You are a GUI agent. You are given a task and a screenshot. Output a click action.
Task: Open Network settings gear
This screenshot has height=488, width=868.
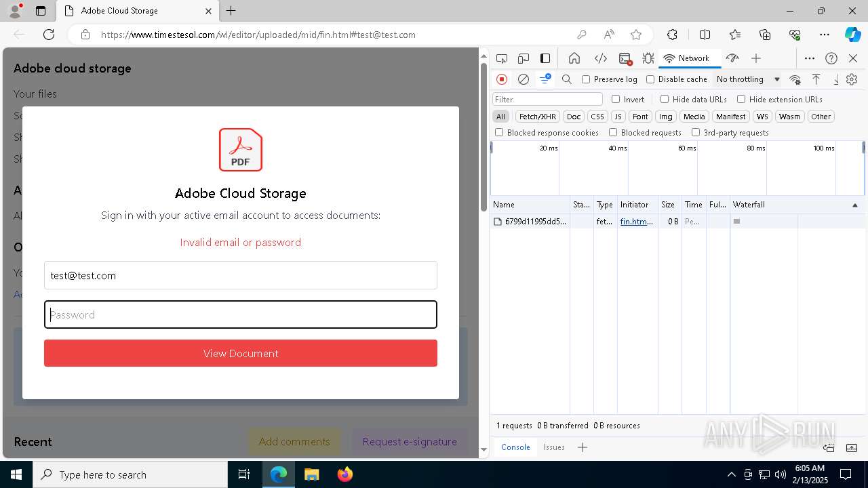(852, 79)
